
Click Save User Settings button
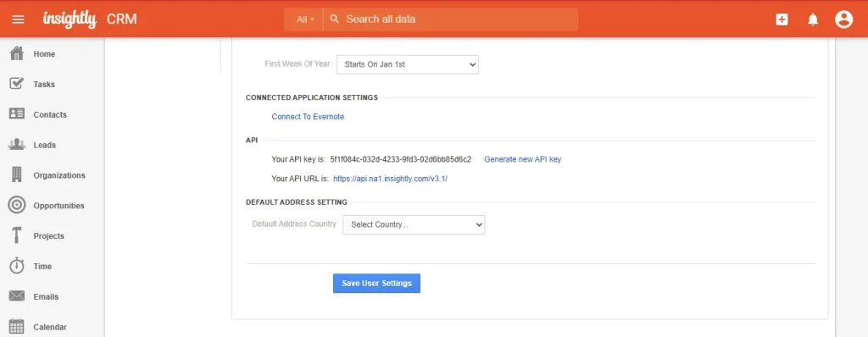click(x=376, y=284)
